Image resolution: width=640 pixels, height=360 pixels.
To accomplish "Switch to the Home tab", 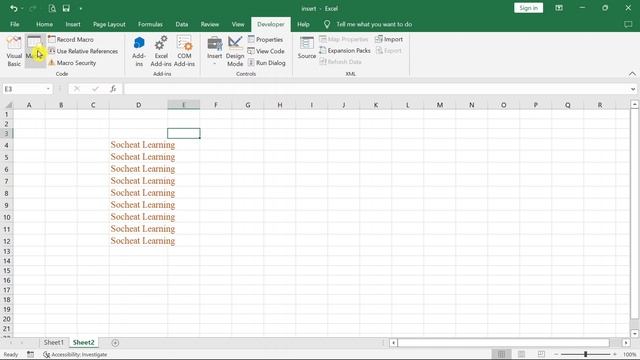I will [x=44, y=24].
